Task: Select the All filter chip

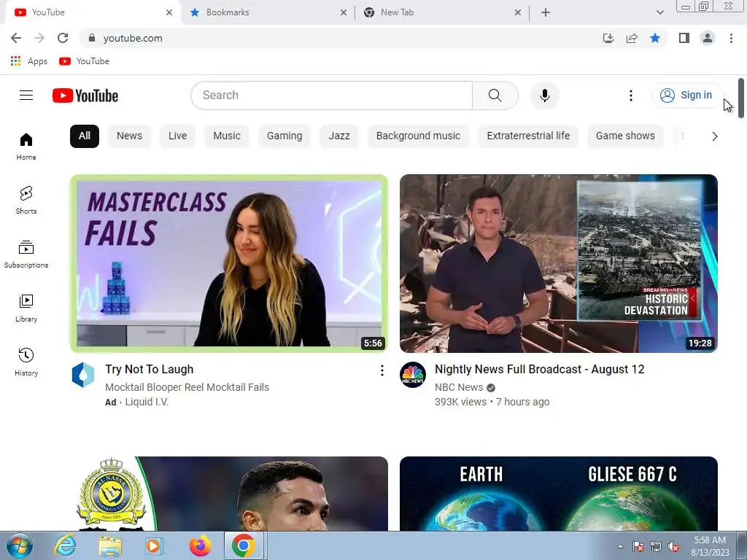Action: pyautogui.click(x=85, y=136)
